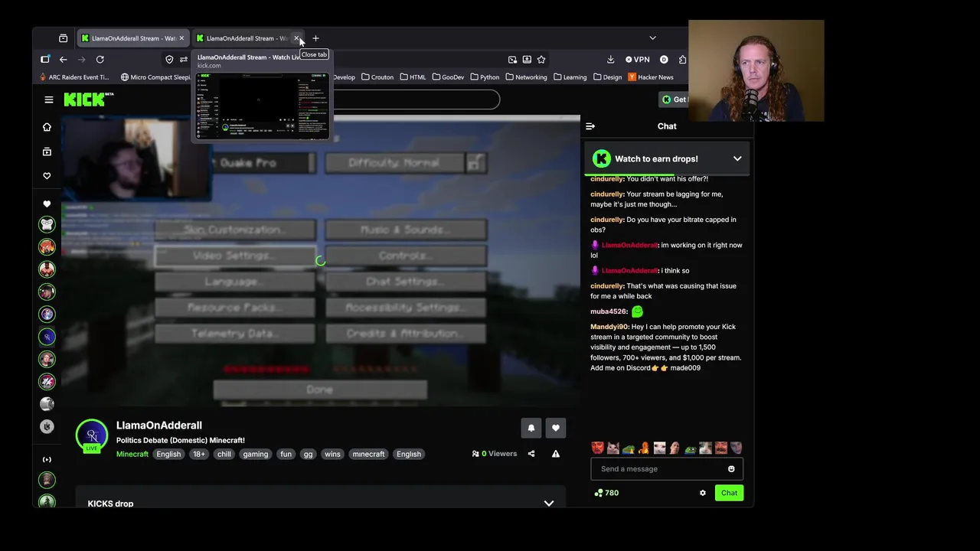
Task: Open browser downloads
Action: pos(610,59)
